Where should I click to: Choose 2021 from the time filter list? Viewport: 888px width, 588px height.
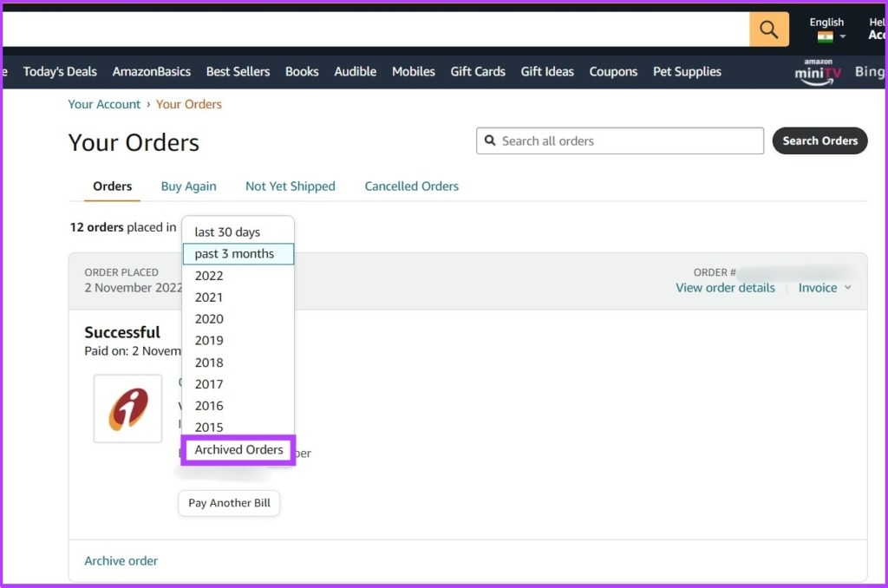tap(238, 297)
